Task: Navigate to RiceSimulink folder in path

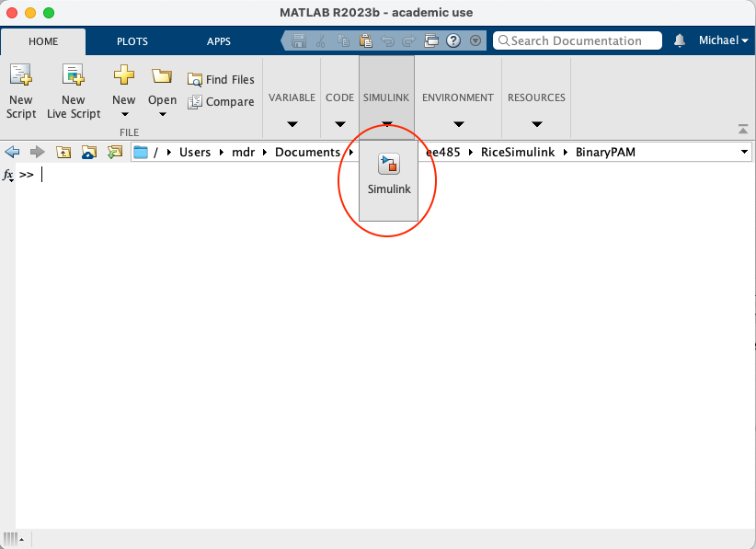Action: pyautogui.click(x=518, y=153)
